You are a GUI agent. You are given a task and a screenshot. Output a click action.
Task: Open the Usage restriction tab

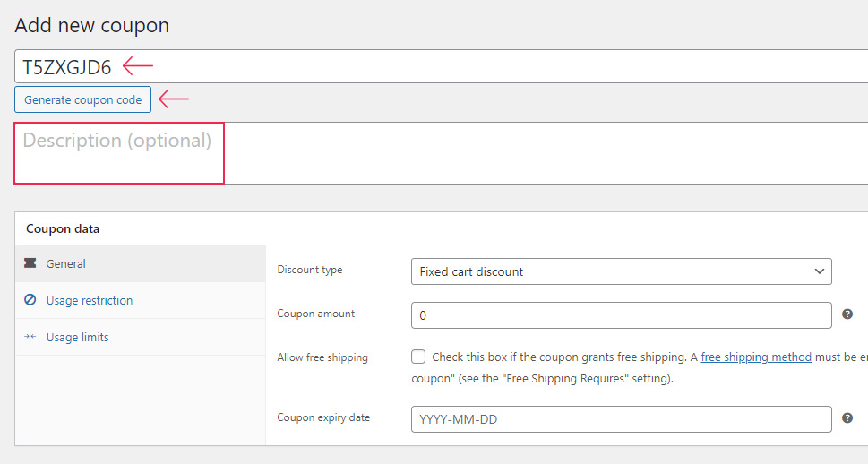[89, 301]
